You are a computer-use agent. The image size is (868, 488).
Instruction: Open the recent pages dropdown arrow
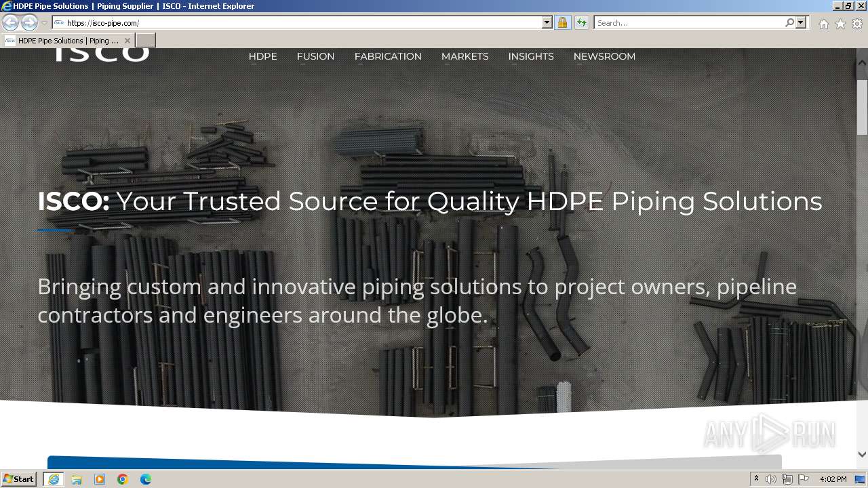(x=44, y=23)
